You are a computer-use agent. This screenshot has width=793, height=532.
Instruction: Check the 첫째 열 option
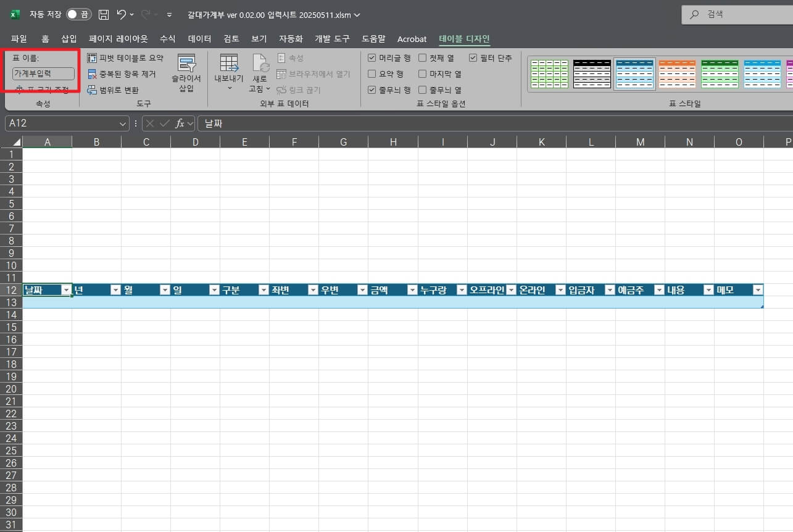pyautogui.click(x=423, y=58)
